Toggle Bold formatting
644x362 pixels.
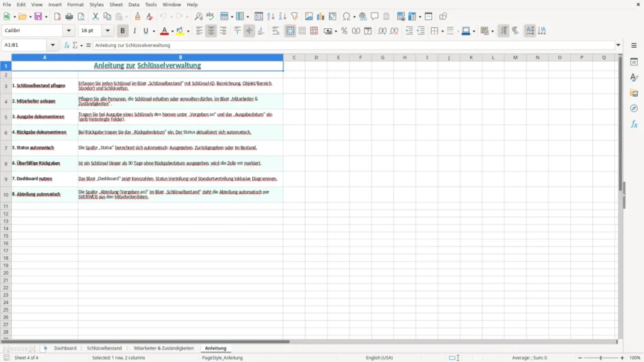click(x=123, y=31)
